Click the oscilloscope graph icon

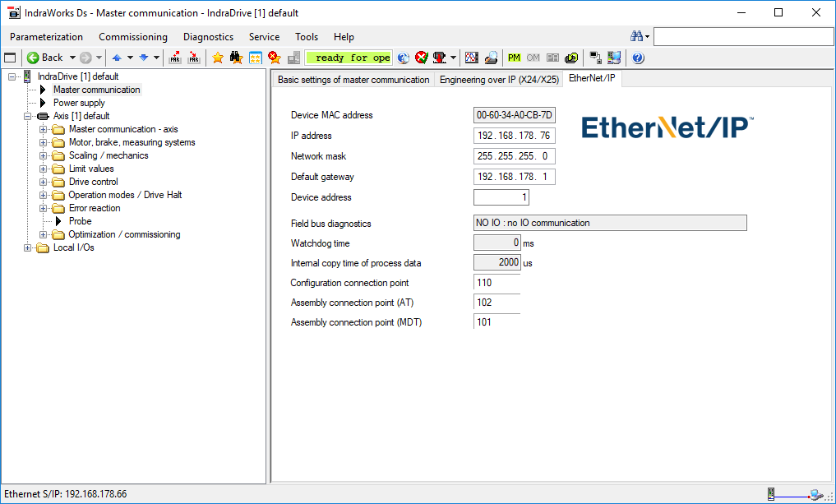(x=471, y=58)
